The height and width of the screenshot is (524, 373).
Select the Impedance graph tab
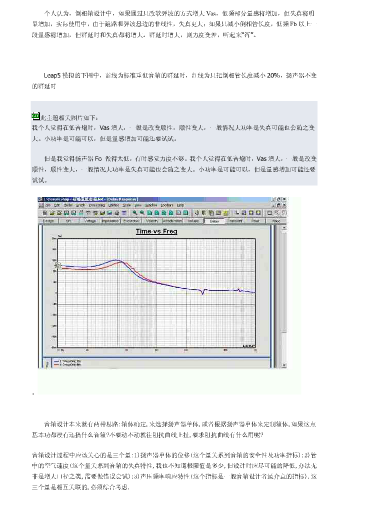pos(110,221)
